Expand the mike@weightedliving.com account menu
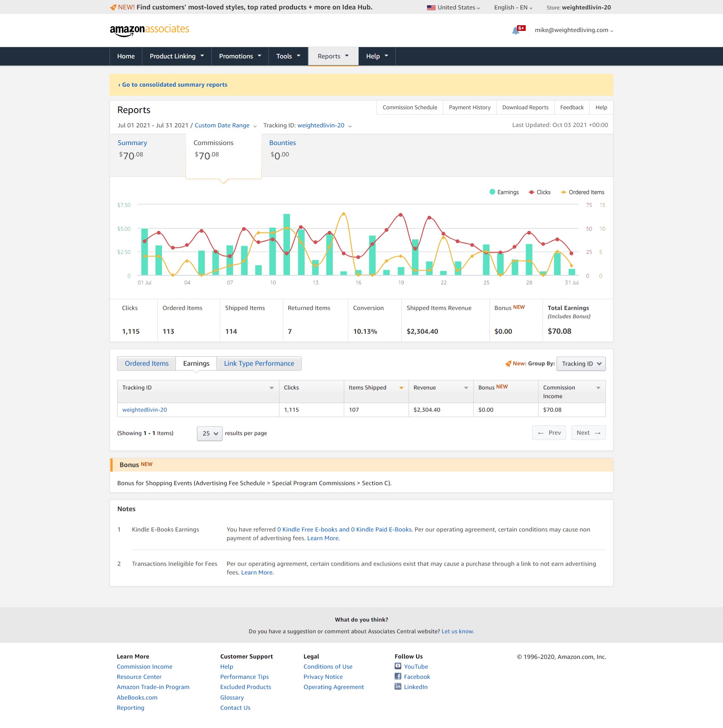723x728 pixels. click(574, 30)
